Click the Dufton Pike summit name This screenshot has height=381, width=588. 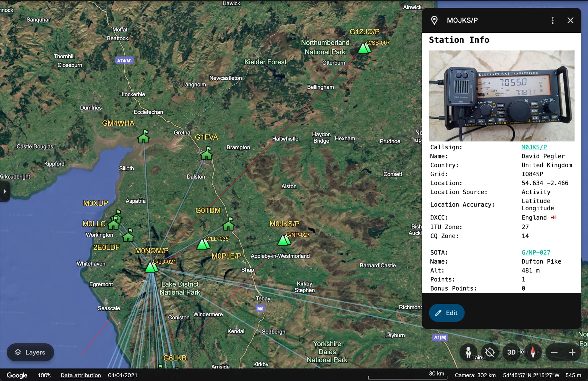(x=541, y=261)
